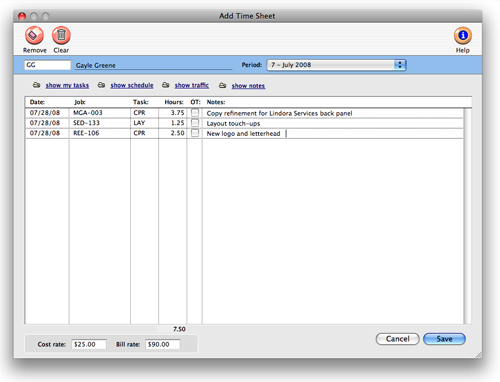Click the hours value 3.75
500x382 pixels.
click(177, 113)
